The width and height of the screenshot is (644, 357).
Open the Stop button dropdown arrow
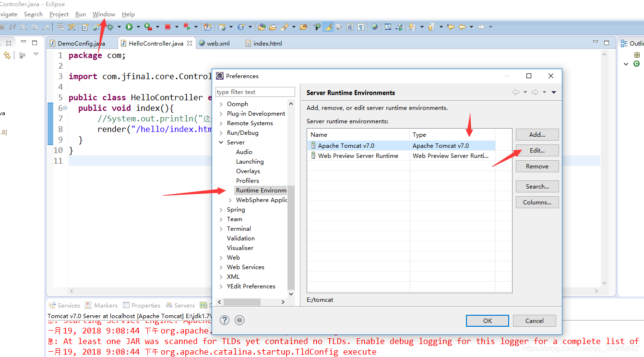coord(177,27)
